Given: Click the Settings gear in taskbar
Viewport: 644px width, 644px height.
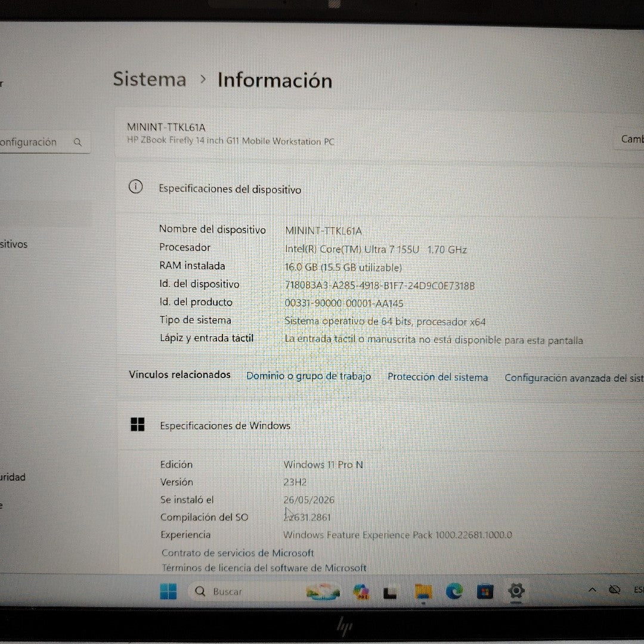Looking at the screenshot, I should 516,591.
